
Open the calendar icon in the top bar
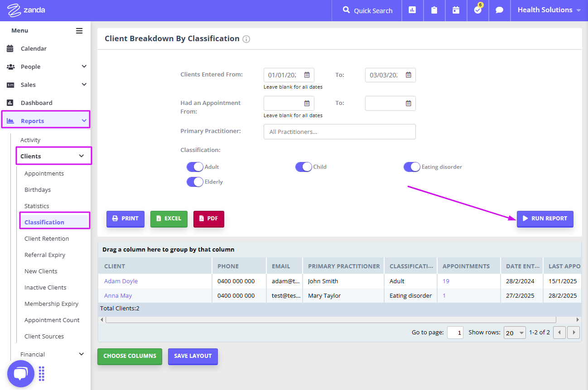[x=456, y=10]
